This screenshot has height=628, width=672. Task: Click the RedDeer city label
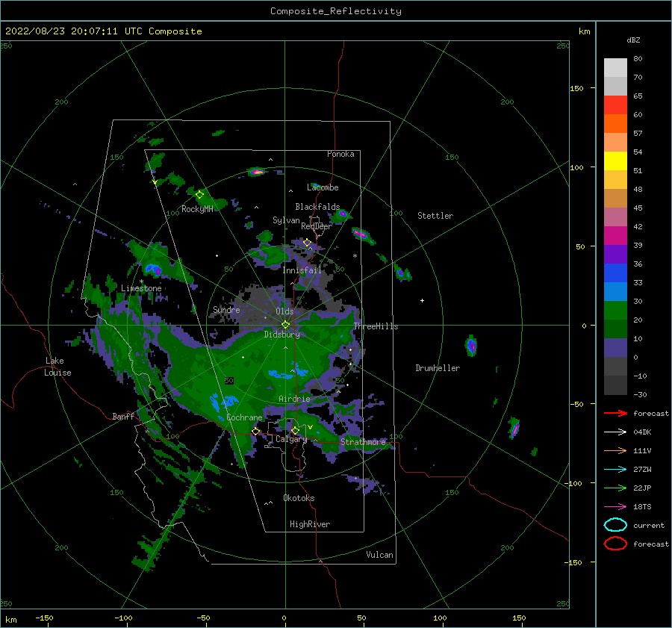click(317, 226)
